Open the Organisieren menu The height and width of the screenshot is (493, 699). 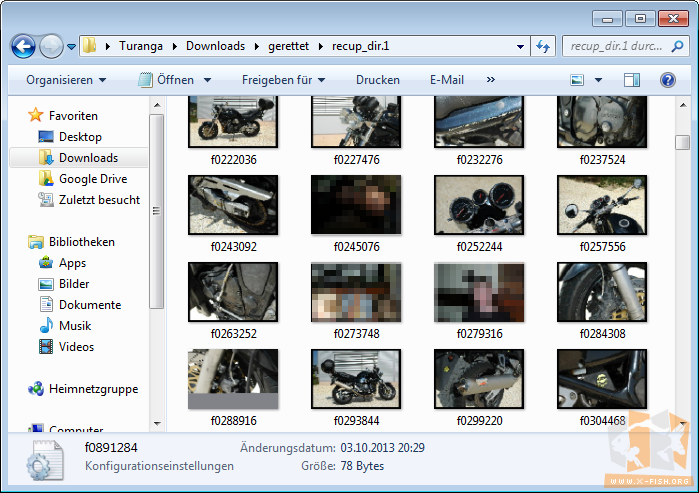click(x=66, y=80)
